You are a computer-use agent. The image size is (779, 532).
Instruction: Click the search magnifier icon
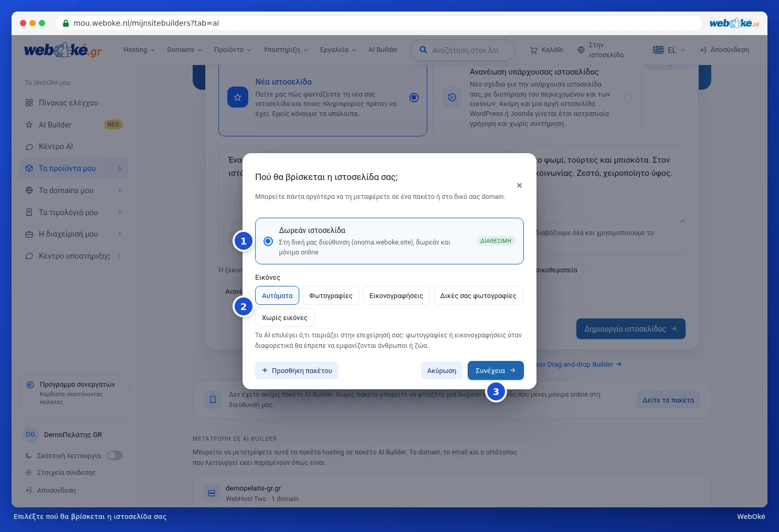[423, 50]
